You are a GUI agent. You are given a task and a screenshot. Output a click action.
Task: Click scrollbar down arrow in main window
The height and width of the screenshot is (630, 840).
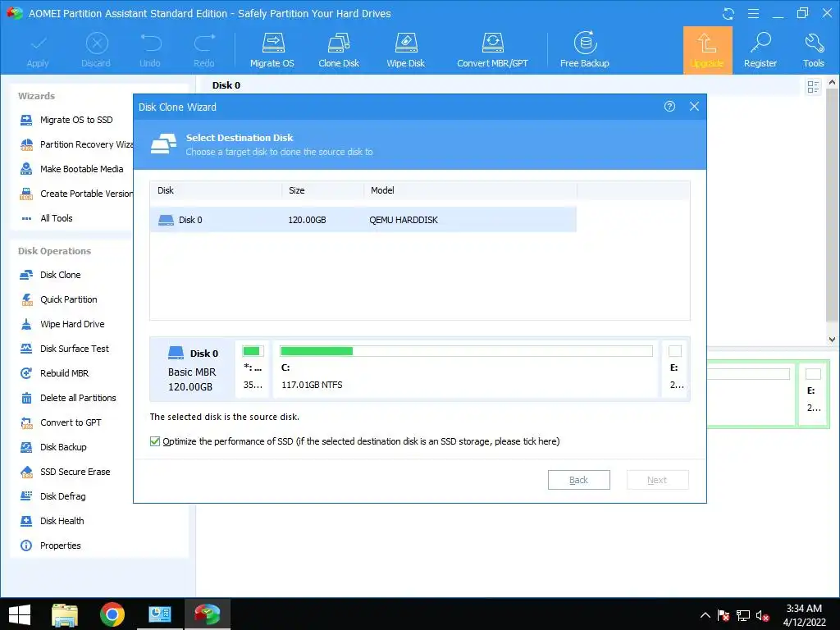coord(832,339)
